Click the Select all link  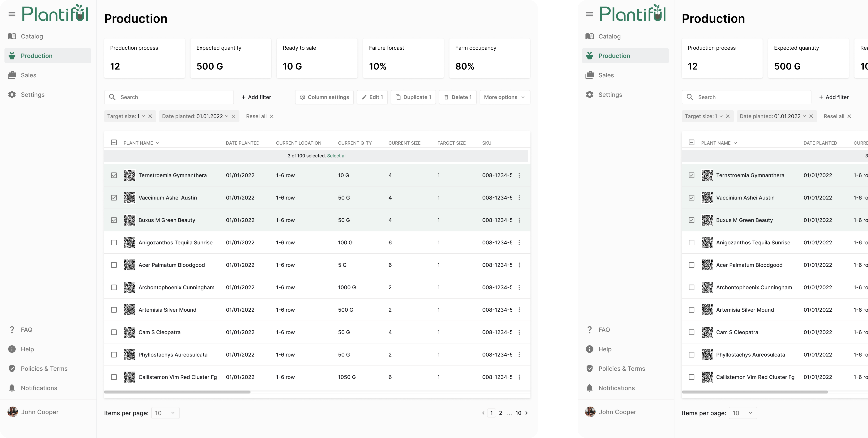tap(337, 156)
